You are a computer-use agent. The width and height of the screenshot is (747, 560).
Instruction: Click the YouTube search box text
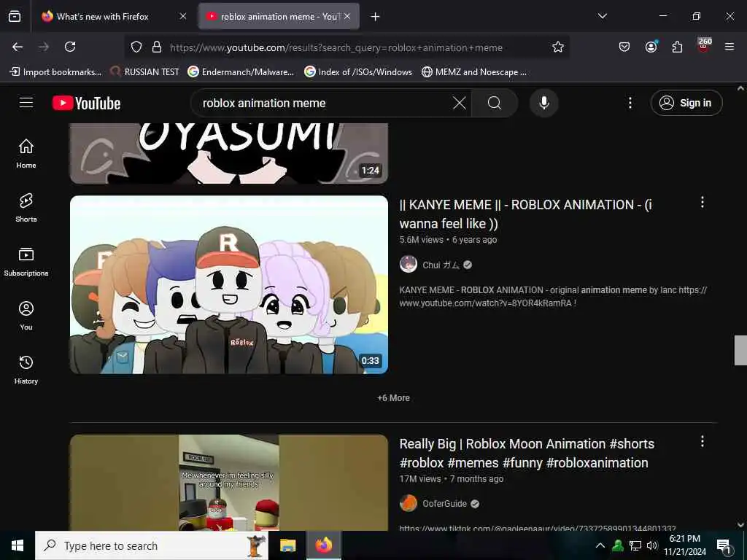click(x=264, y=103)
